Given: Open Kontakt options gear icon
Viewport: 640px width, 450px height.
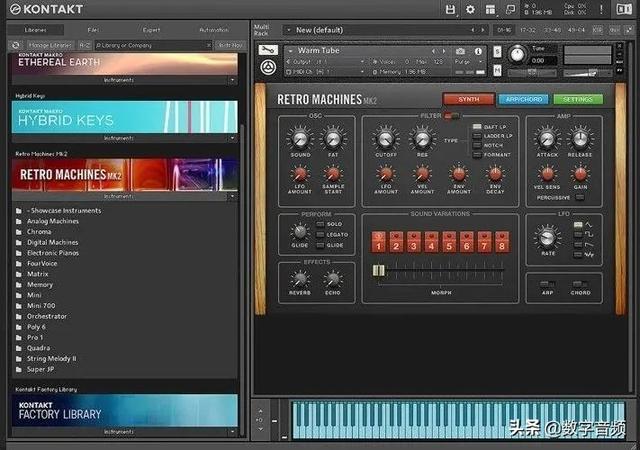Looking at the screenshot, I should click(x=470, y=9).
